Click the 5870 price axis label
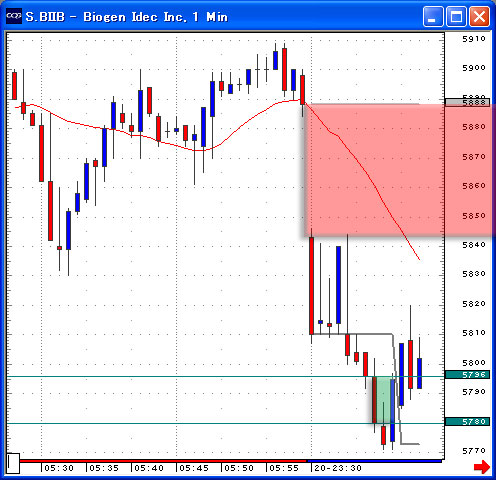 pyautogui.click(x=474, y=157)
